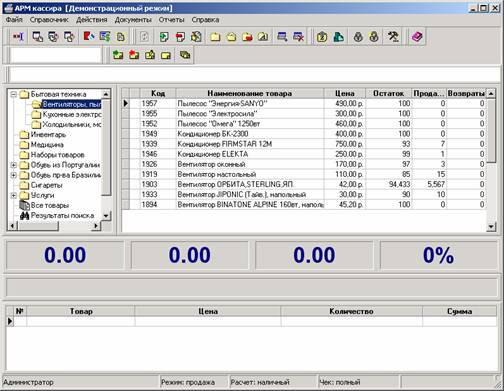Viewport: 504px width, 391px height.
Task: Click the hammer and wrench settings icon
Action: pyautogui.click(x=393, y=37)
